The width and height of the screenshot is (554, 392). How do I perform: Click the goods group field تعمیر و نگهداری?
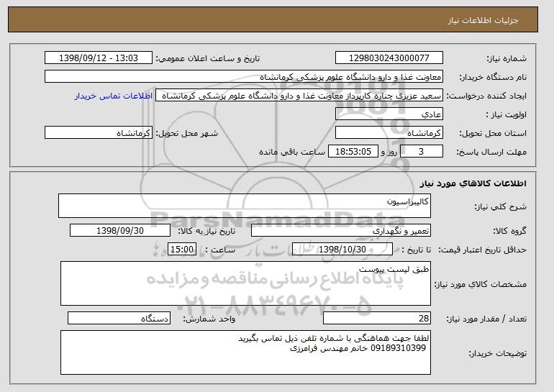coord(341,231)
